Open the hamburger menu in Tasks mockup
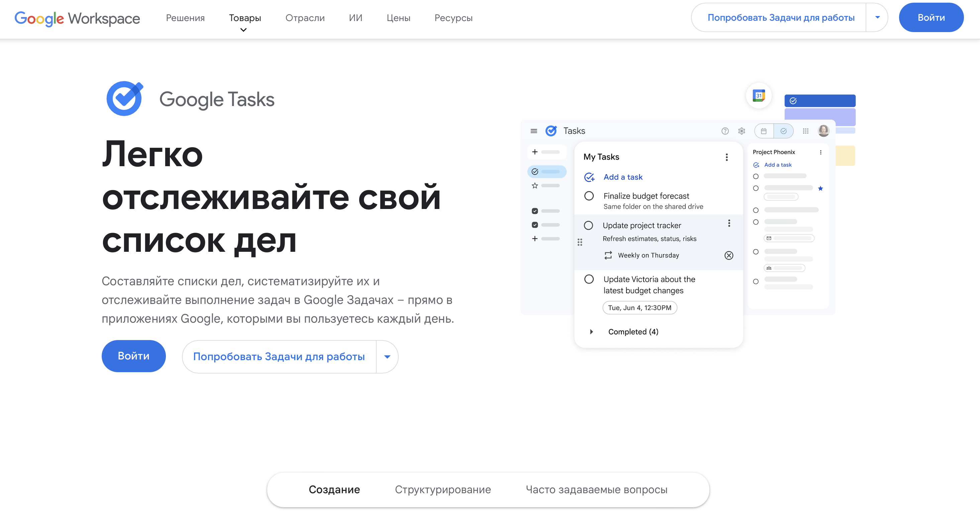This screenshot has width=980, height=531. pyautogui.click(x=534, y=131)
